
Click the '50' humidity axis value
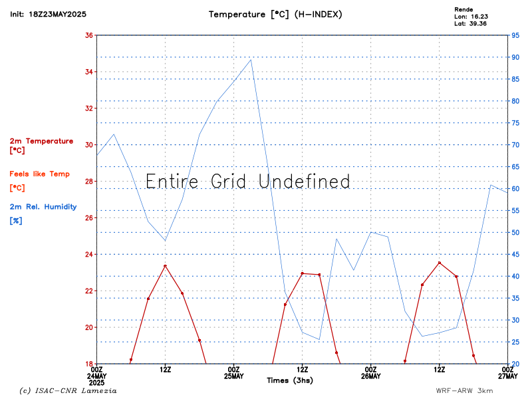pyautogui.click(x=515, y=232)
